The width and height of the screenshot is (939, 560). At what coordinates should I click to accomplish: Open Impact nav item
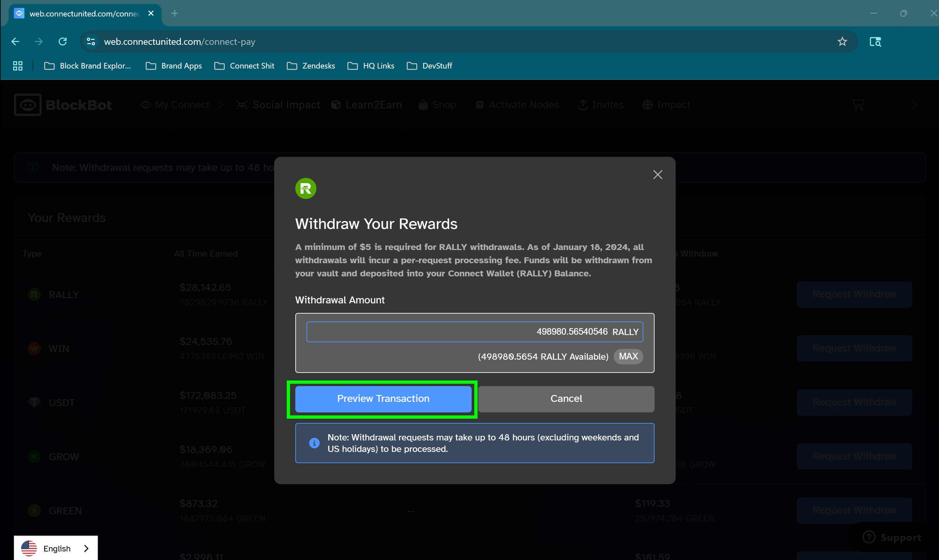point(666,104)
